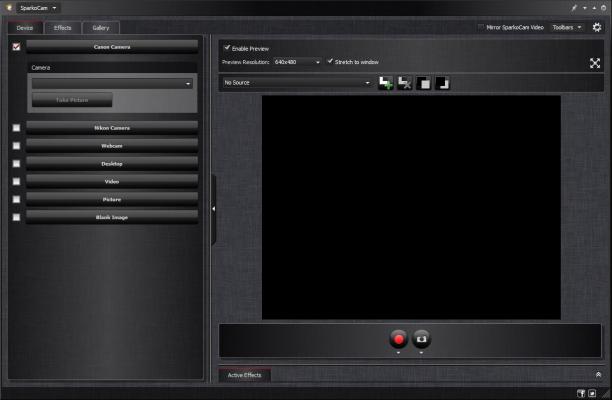Screen dimensions: 612x400
Task: Click the Desktop section button
Action: coord(112,164)
